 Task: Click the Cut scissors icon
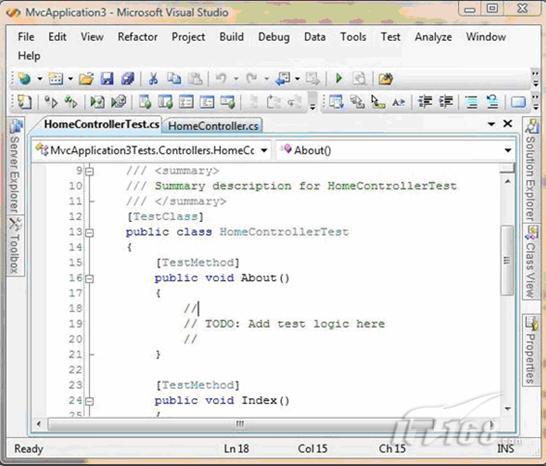click(x=153, y=79)
